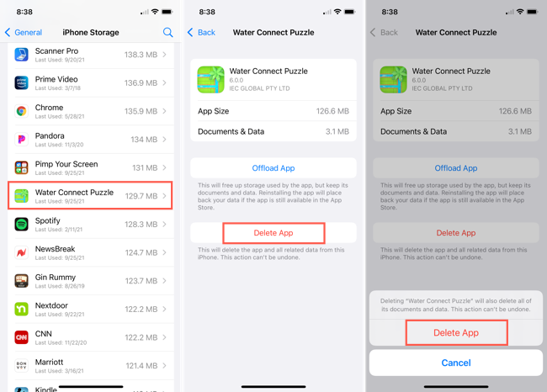
Task: Tap the Nextdoor app icon
Action: 21,309
